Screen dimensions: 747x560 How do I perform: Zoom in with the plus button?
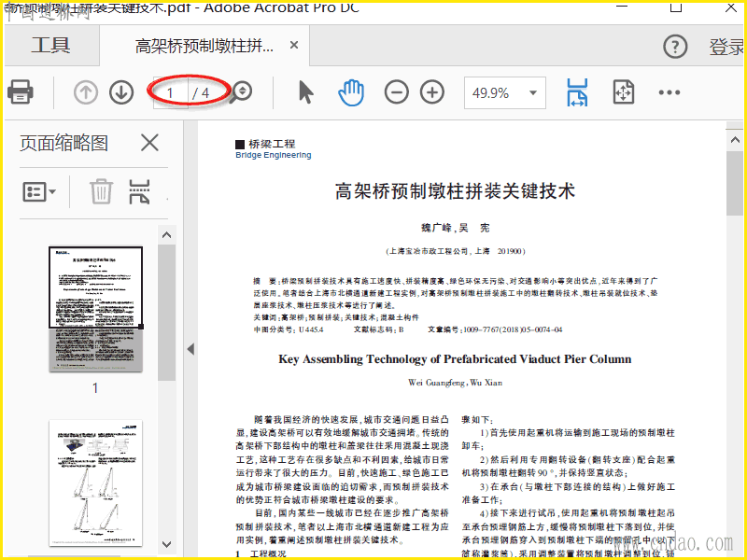tap(432, 92)
